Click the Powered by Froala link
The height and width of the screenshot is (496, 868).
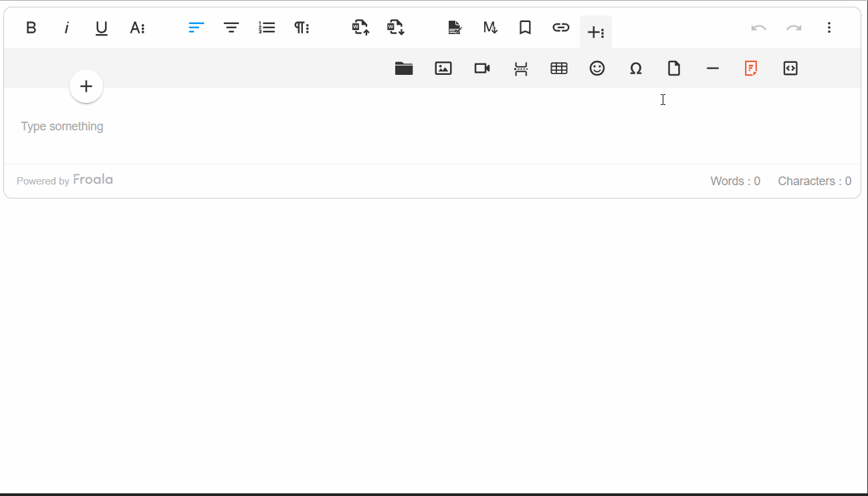65,180
